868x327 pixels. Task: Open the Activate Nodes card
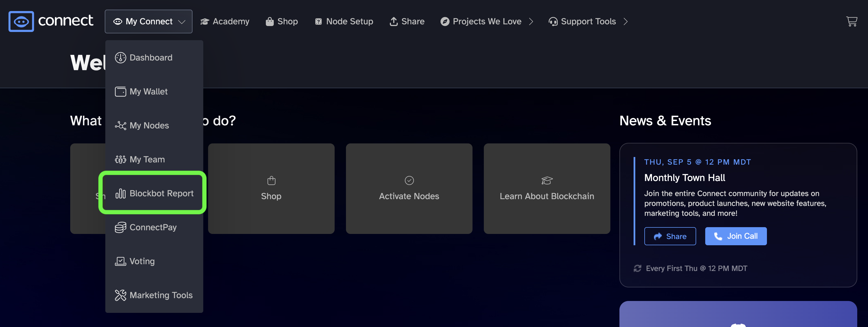tap(409, 189)
